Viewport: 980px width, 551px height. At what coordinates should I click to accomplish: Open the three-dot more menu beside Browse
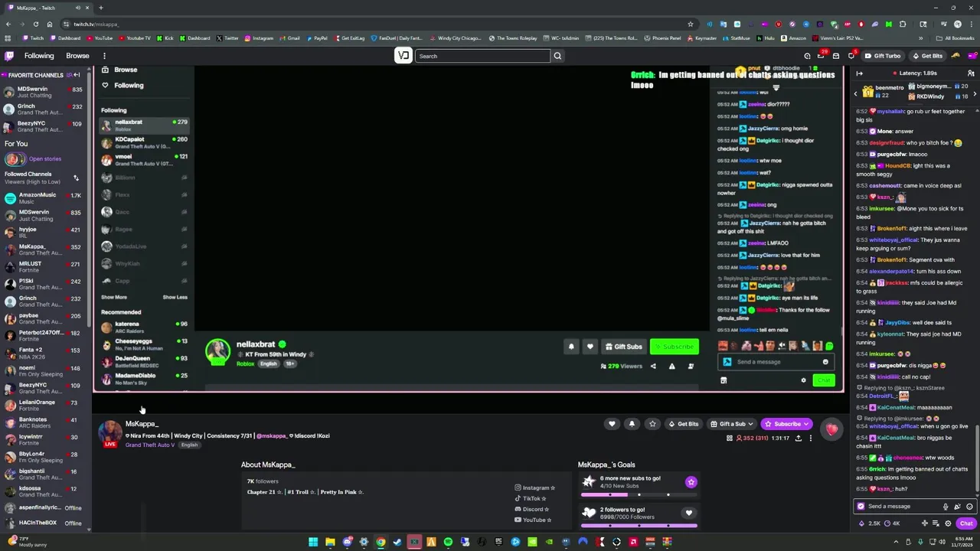(x=104, y=56)
